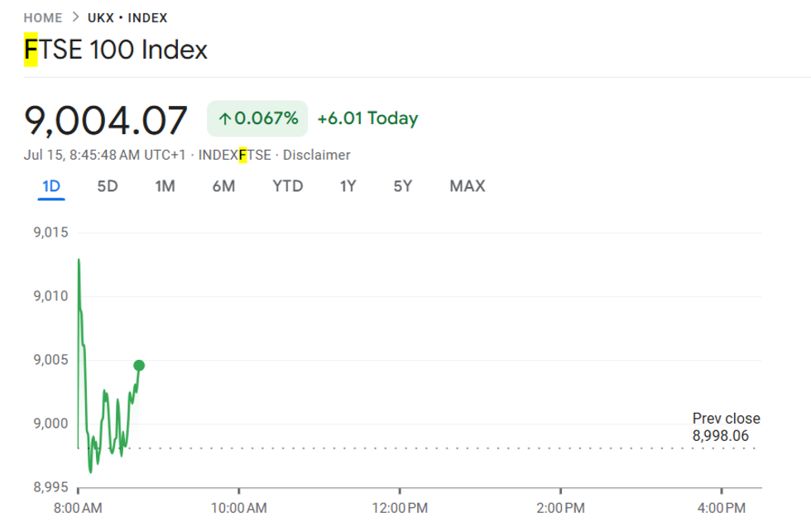
Task: Click the INDEXFTSE exchange label
Action: pyautogui.click(x=234, y=155)
